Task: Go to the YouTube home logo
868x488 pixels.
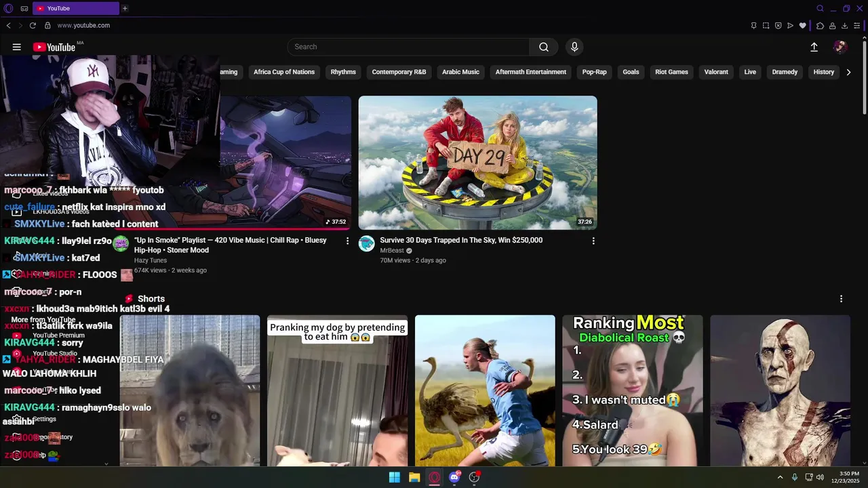Action: pyautogui.click(x=54, y=47)
